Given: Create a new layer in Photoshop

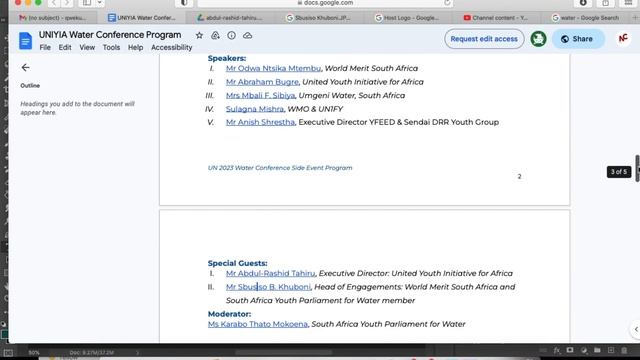Looking at the screenshot, I should pos(611,350).
